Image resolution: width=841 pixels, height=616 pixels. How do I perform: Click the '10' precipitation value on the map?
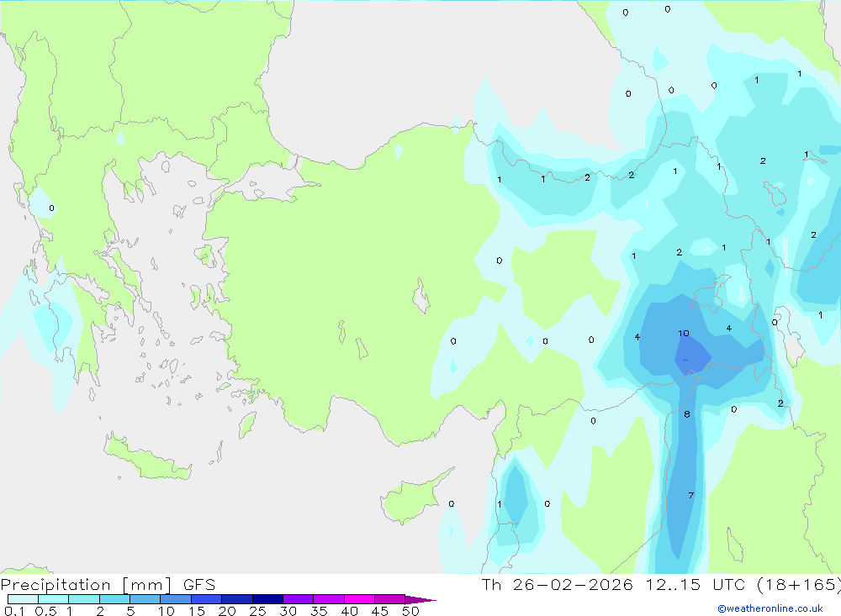coord(683,334)
